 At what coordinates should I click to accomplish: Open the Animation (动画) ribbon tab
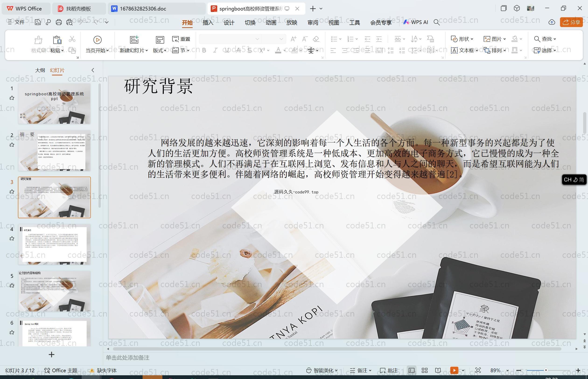(271, 23)
